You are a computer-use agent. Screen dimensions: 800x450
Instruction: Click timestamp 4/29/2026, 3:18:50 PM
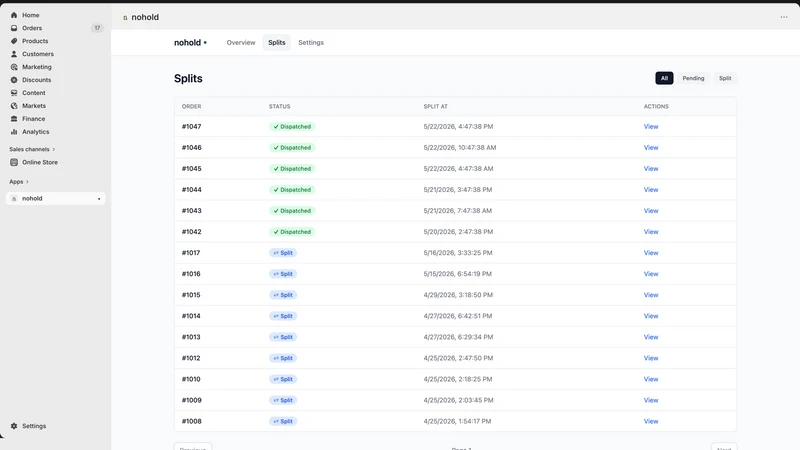(x=458, y=295)
